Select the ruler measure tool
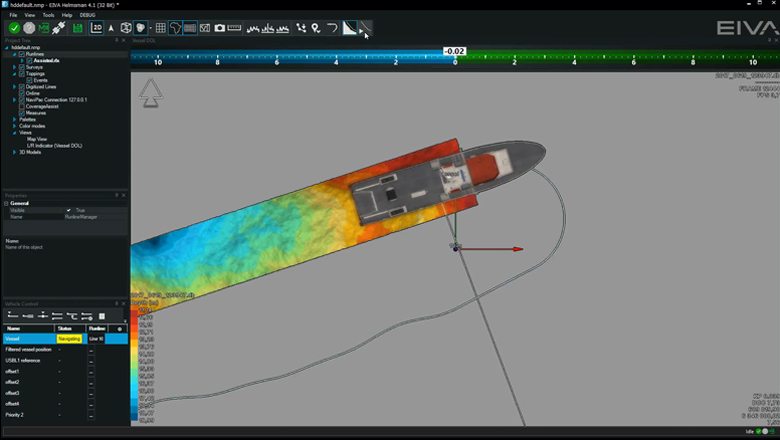This screenshot has width=780, height=440. [234, 28]
